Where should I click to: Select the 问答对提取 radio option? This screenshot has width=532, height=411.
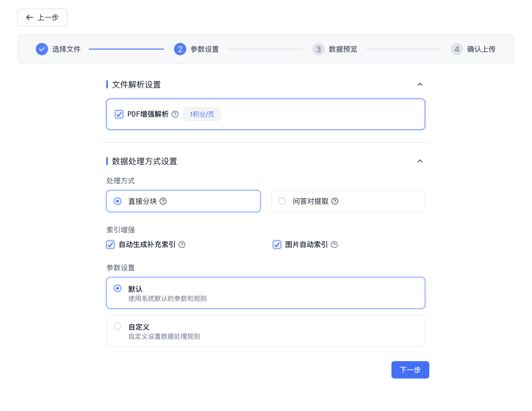[x=282, y=201]
